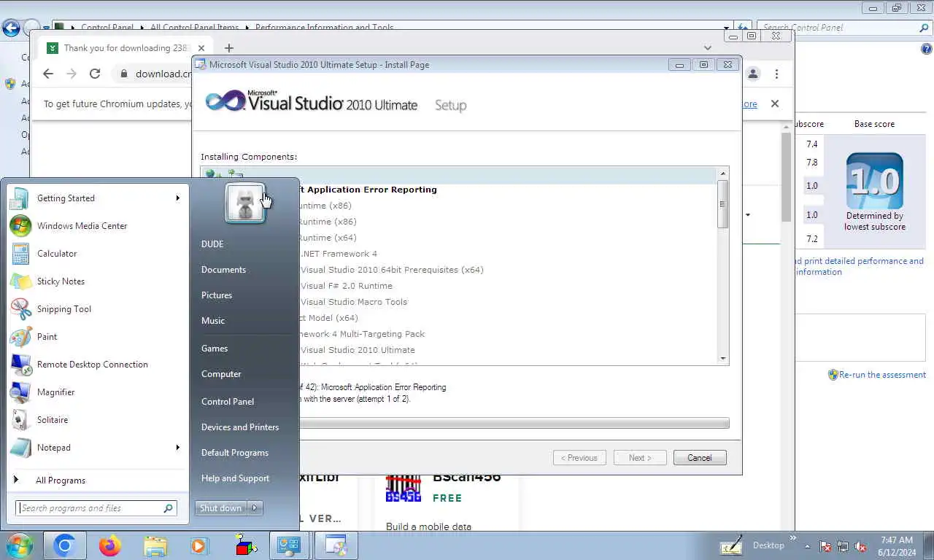Open a new Chromium tab

pyautogui.click(x=229, y=48)
